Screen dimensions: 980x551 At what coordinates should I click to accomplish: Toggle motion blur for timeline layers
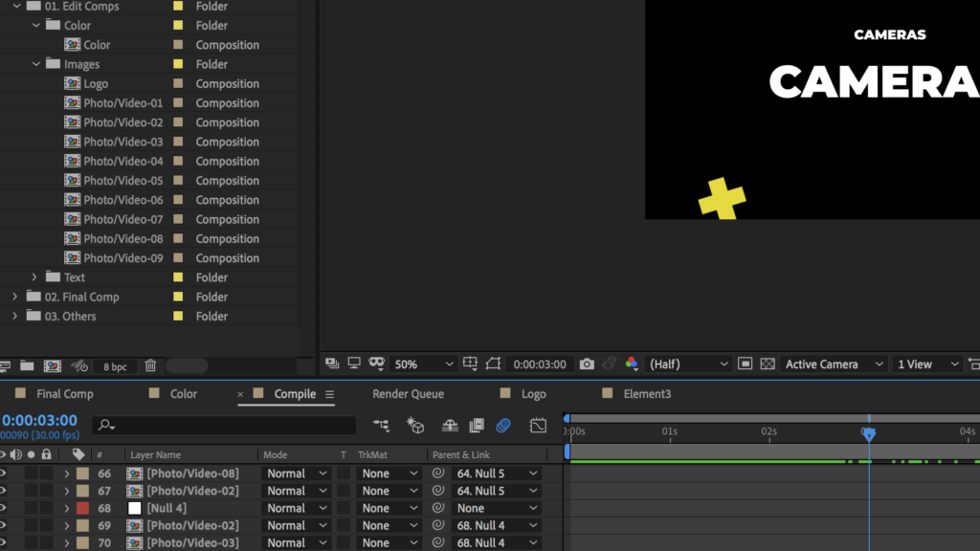tap(503, 425)
